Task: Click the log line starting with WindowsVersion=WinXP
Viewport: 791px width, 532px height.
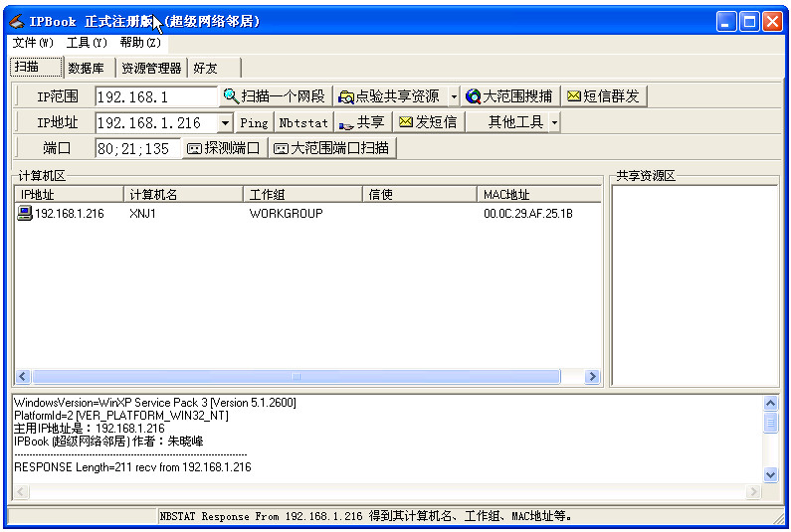Action: pos(155,403)
